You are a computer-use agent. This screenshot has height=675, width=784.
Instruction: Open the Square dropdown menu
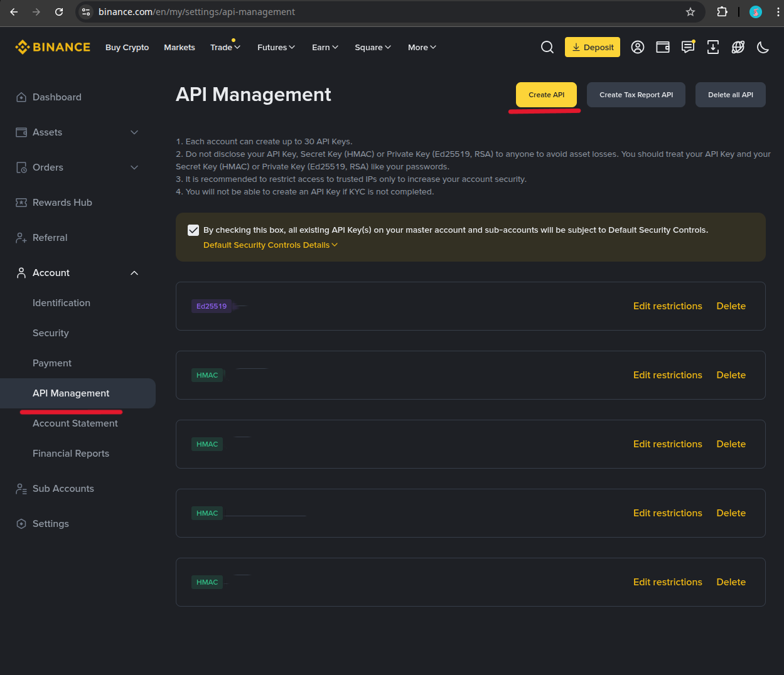(x=373, y=47)
